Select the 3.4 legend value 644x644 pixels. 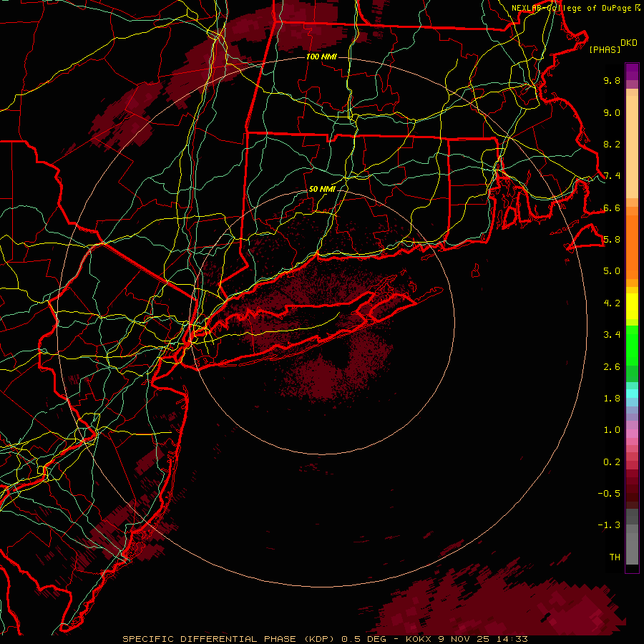tap(612, 335)
